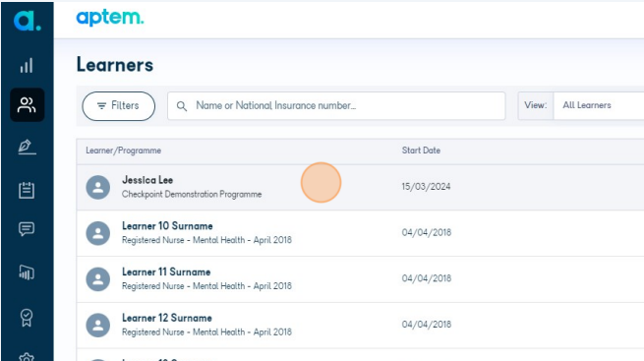Screen dimensions: 644x361
Task: Click Learner 11's Registered Nurse programme text
Action: pyautogui.click(x=206, y=286)
